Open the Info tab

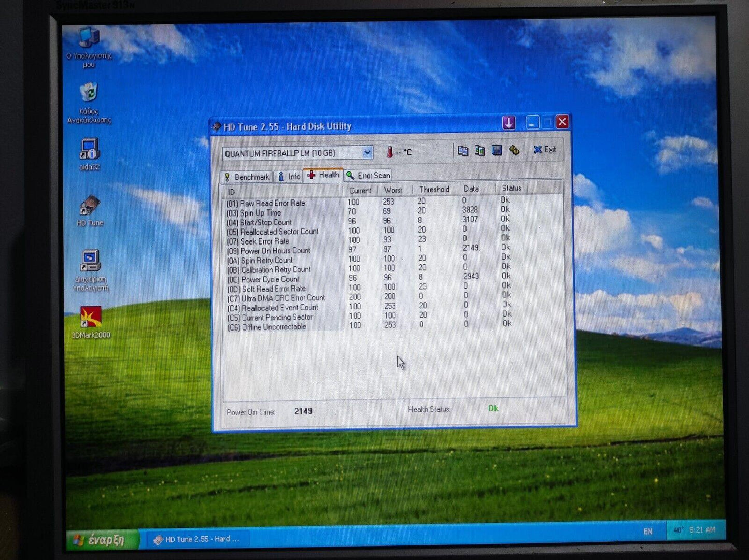pyautogui.click(x=289, y=177)
